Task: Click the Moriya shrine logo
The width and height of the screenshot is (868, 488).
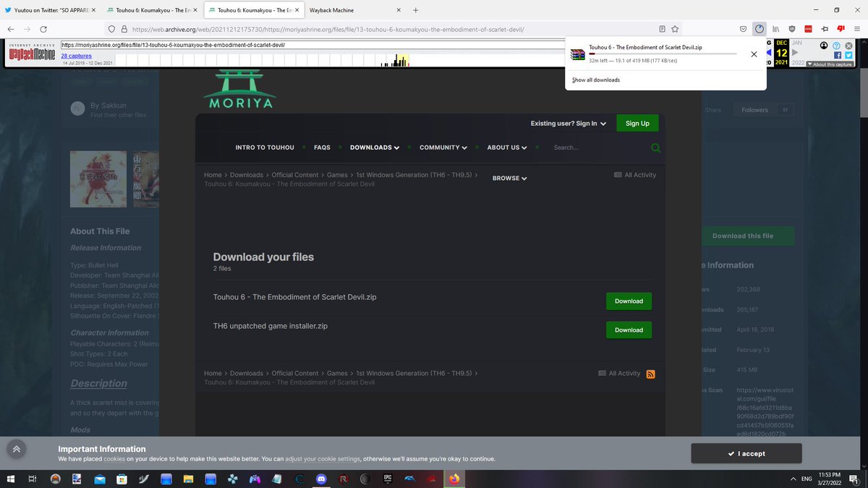Action: [x=240, y=89]
